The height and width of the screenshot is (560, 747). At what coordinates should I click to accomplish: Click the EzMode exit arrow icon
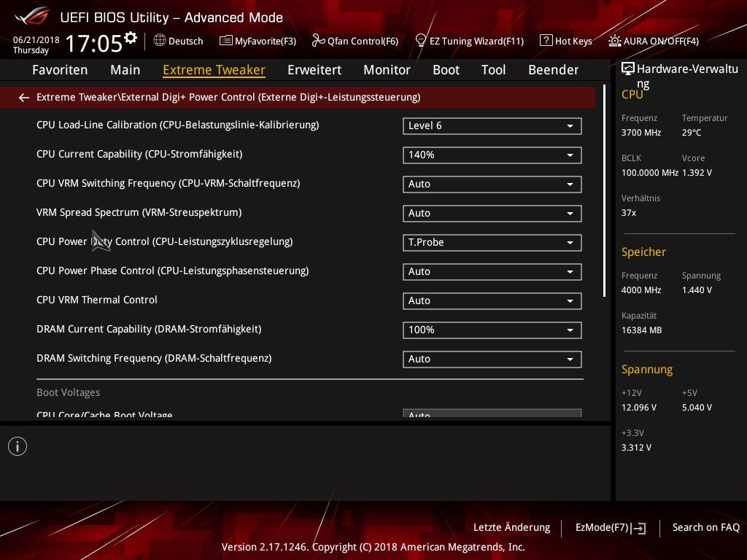(x=639, y=528)
